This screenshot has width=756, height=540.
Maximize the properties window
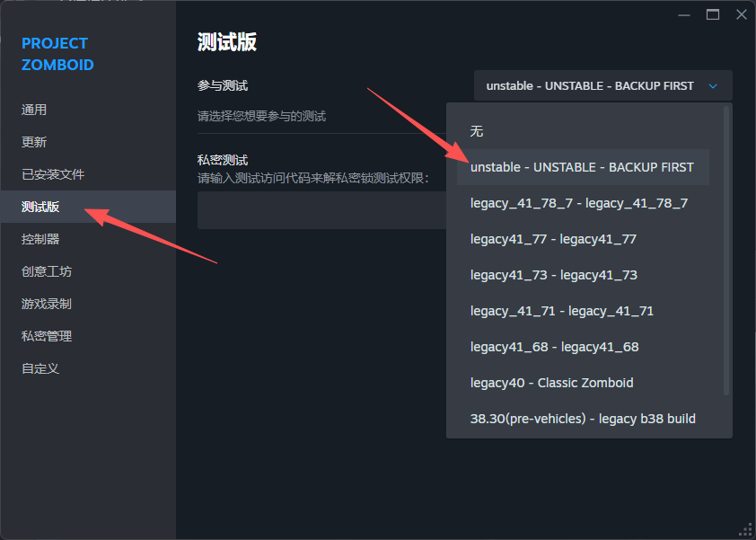tap(713, 14)
